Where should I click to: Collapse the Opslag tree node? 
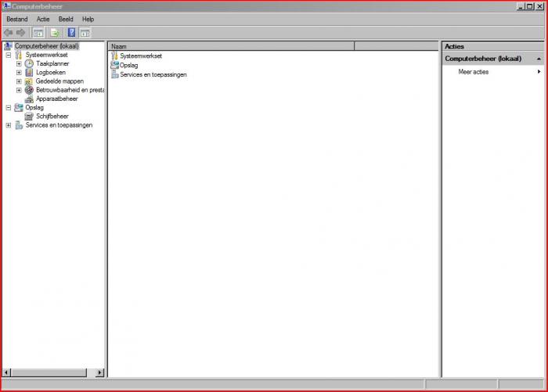9,108
